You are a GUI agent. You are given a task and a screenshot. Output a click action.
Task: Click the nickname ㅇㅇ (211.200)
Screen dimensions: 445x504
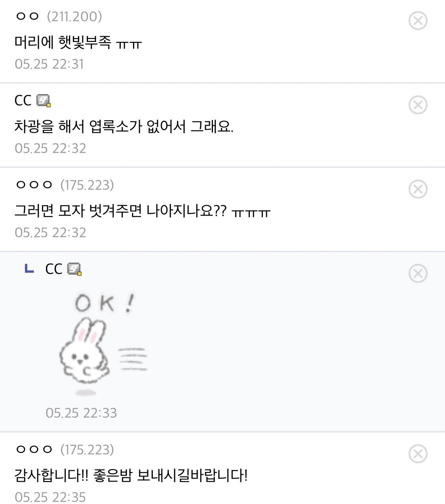[58, 16]
